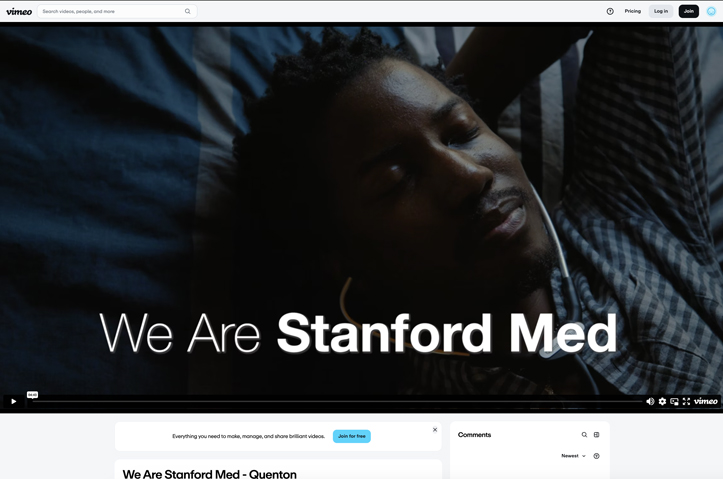Play the video
This screenshot has height=479, width=723.
[x=13, y=401]
